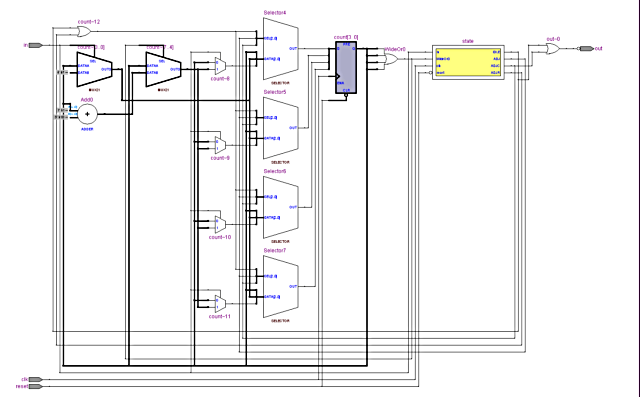This screenshot has height=397, width=640.
Task: Click the in input pin
Action: coord(35,45)
